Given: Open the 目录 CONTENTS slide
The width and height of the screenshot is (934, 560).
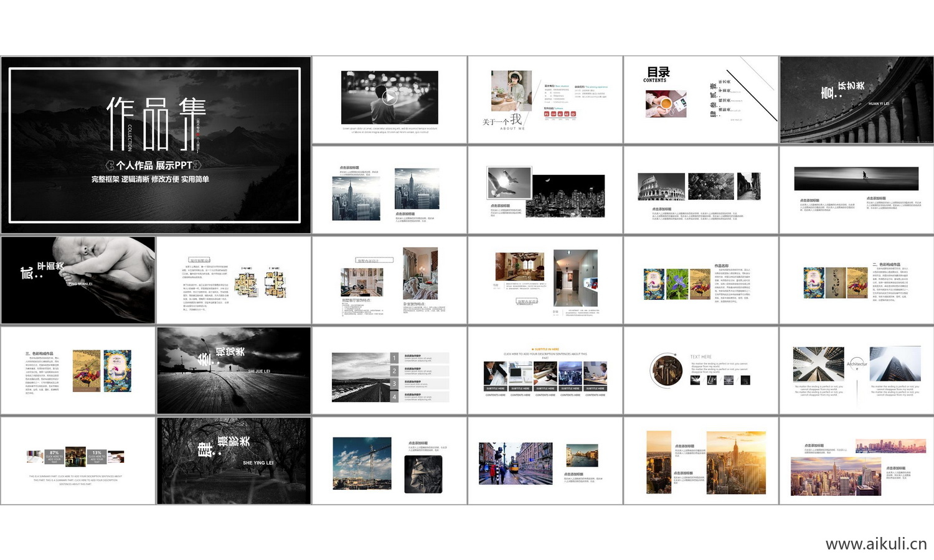Looking at the screenshot, I should [x=700, y=100].
